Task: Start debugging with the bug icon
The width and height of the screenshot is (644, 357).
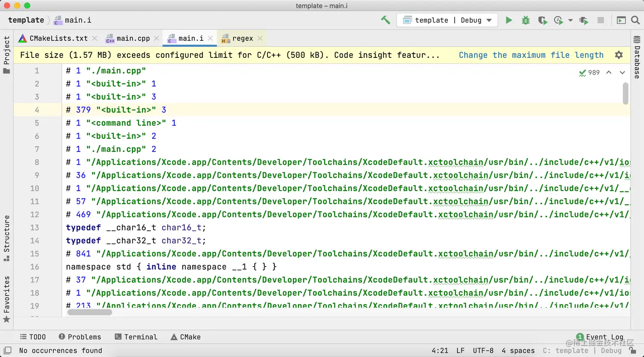Action: point(526,20)
